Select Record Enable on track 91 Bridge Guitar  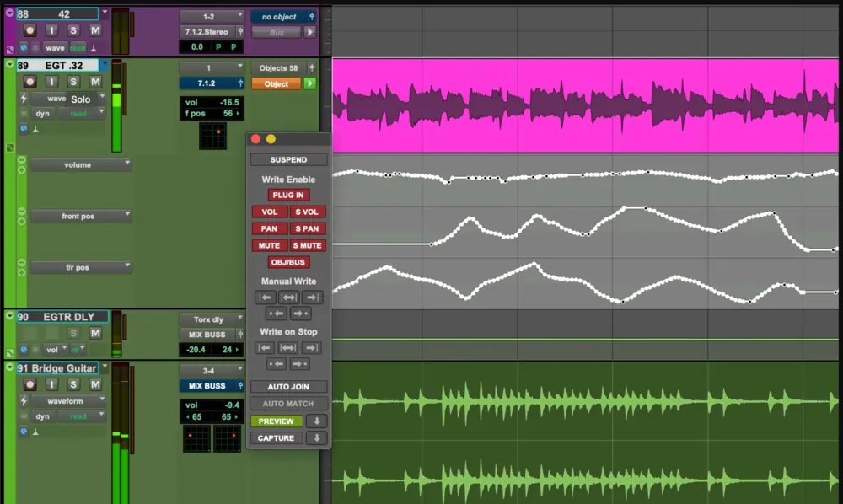pyautogui.click(x=30, y=385)
